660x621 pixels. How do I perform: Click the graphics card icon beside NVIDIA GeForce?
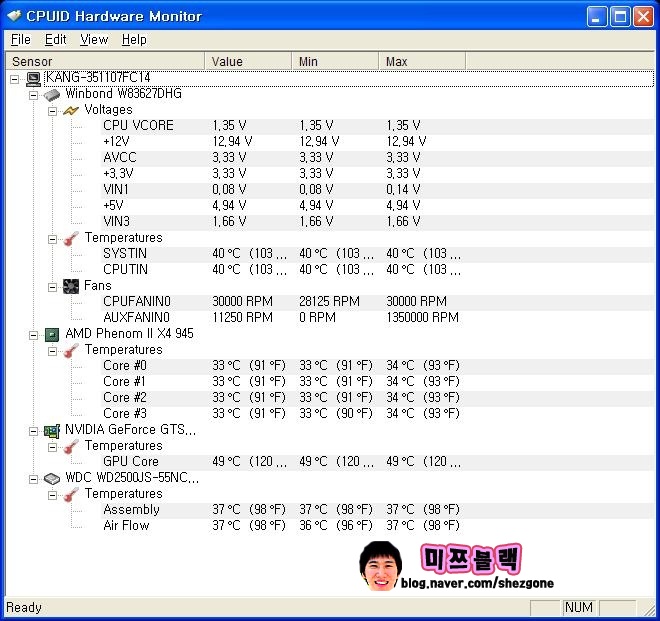[x=52, y=431]
